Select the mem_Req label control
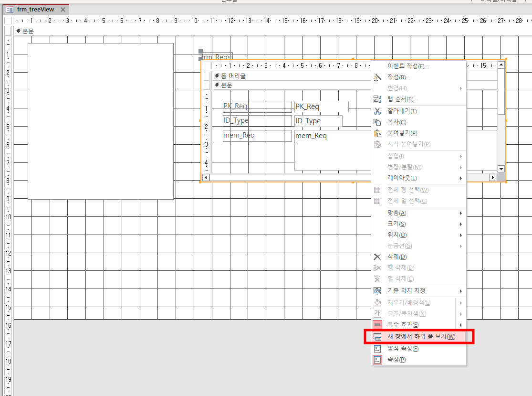Viewport: 532px width, 396px height. click(x=257, y=136)
